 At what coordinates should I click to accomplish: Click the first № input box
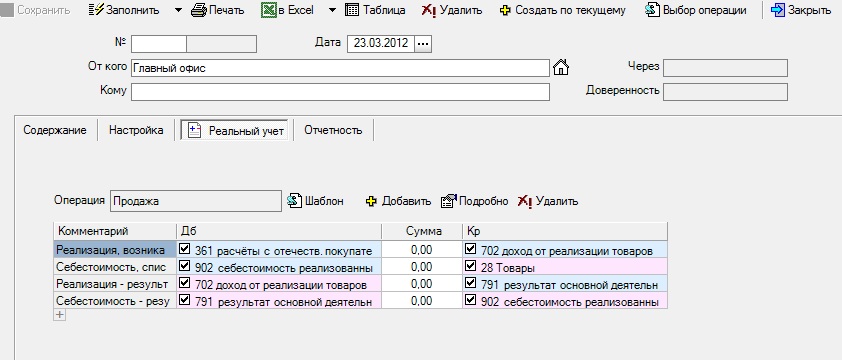click(159, 44)
